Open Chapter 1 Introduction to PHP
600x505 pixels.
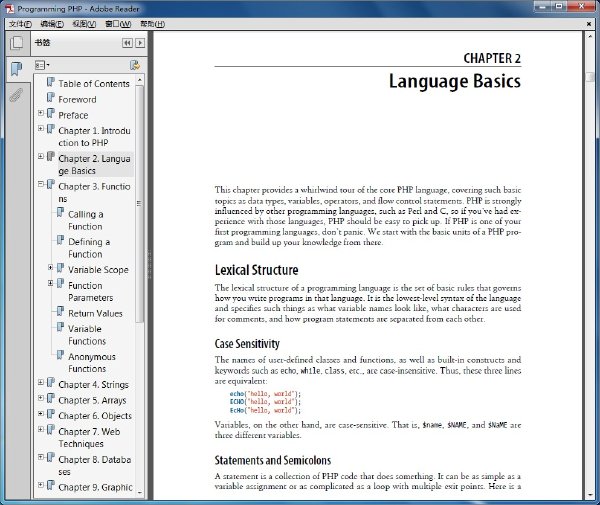coord(94,137)
